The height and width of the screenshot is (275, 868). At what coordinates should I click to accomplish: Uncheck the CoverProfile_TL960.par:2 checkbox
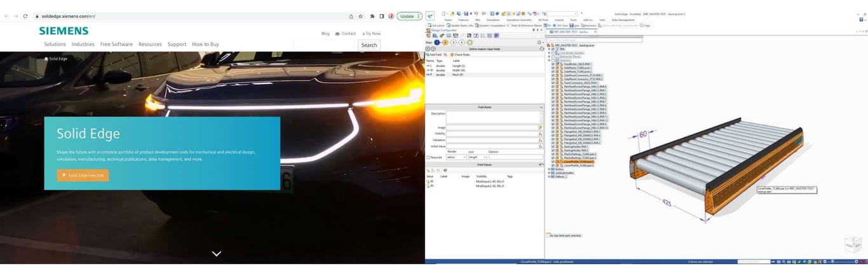(553, 162)
